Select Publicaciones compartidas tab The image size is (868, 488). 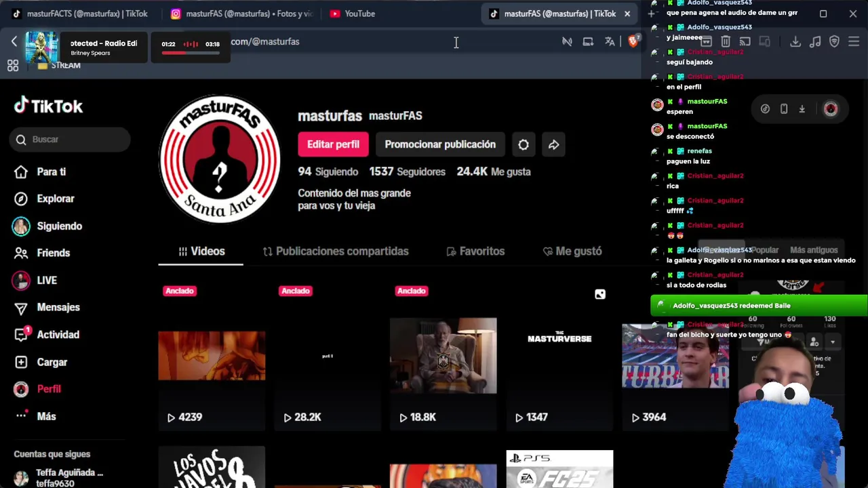point(336,251)
